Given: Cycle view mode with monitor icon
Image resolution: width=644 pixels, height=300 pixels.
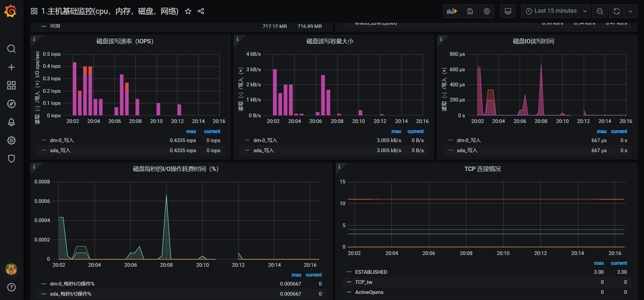Looking at the screenshot, I should point(508,11).
